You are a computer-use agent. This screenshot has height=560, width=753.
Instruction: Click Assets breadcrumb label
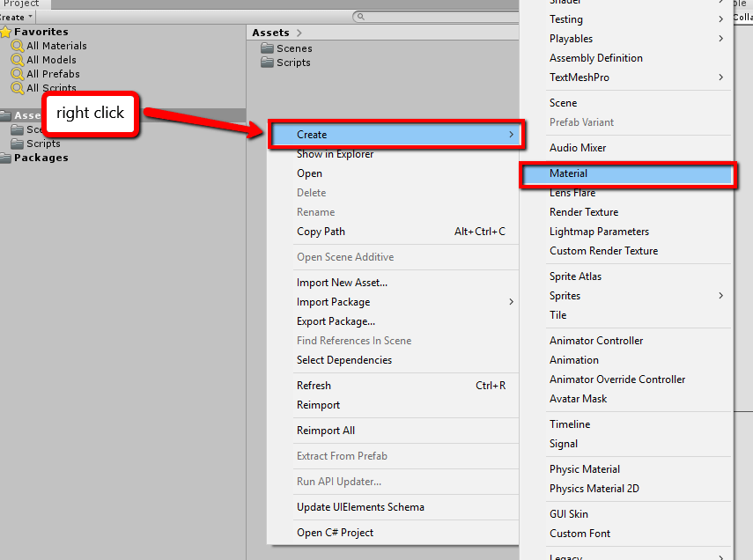click(271, 33)
